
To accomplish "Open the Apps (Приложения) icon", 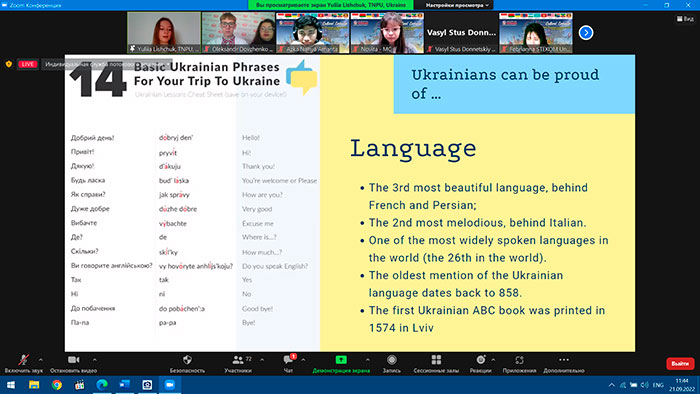I will [x=519, y=360].
